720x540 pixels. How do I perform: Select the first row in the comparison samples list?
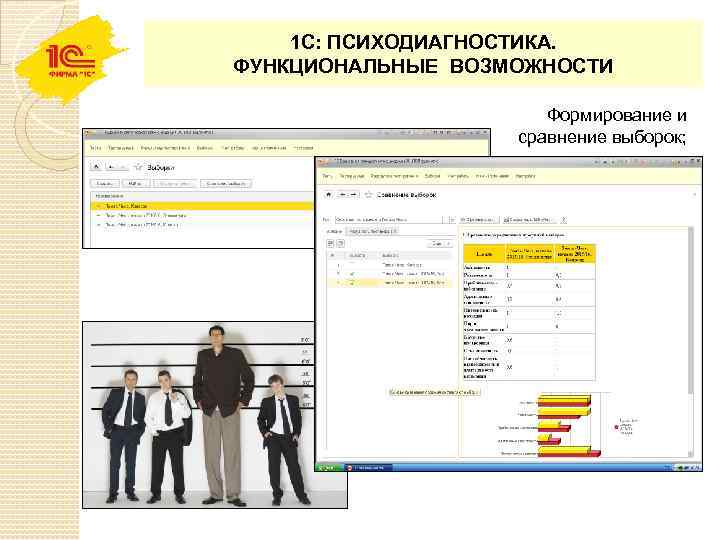389,265
